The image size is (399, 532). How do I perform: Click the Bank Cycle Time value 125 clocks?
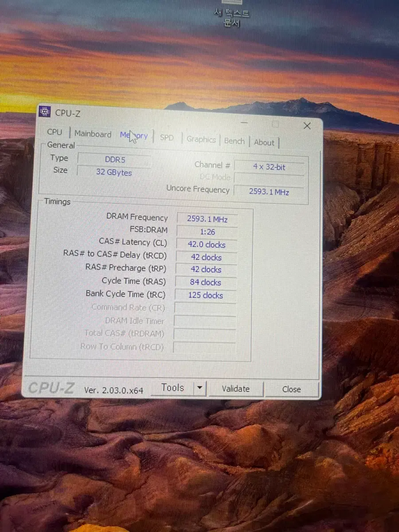[x=205, y=295]
